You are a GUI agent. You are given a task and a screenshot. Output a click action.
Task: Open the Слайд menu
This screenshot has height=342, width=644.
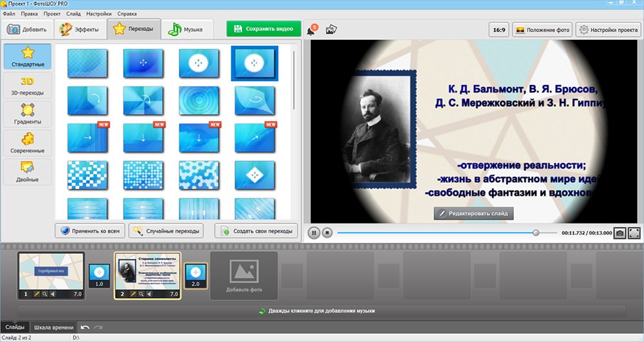pyautogui.click(x=73, y=14)
